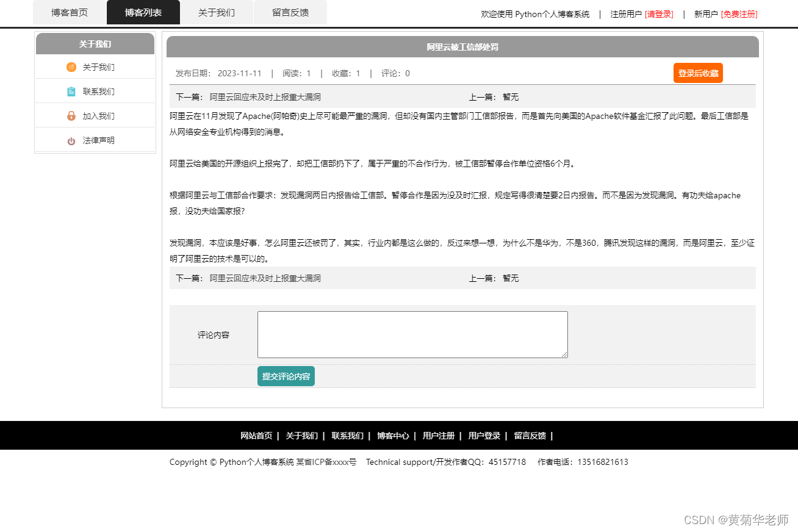Click the 发布日期 2023-11-11 text

click(218, 73)
